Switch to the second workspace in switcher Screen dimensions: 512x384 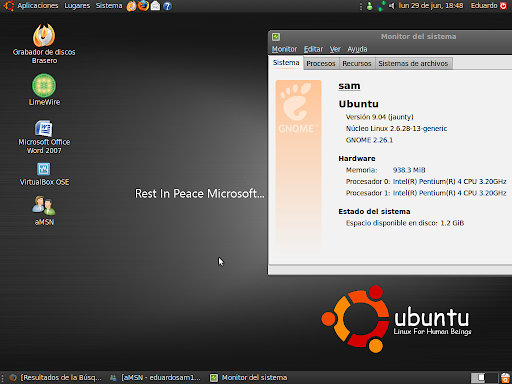click(x=491, y=378)
